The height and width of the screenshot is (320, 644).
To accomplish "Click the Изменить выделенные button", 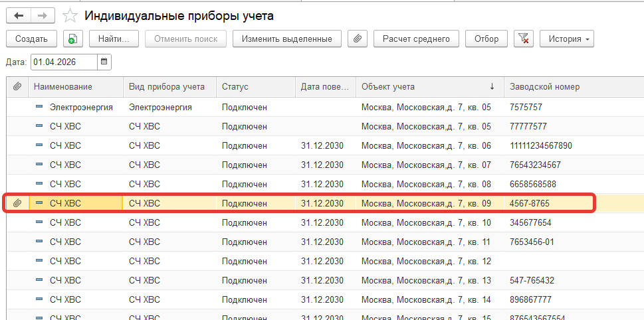I will [x=286, y=39].
